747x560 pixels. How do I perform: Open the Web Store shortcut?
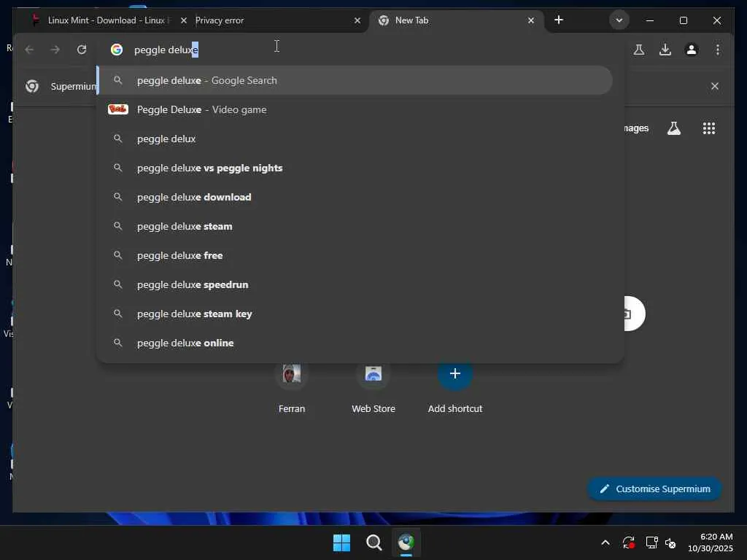[x=373, y=386]
